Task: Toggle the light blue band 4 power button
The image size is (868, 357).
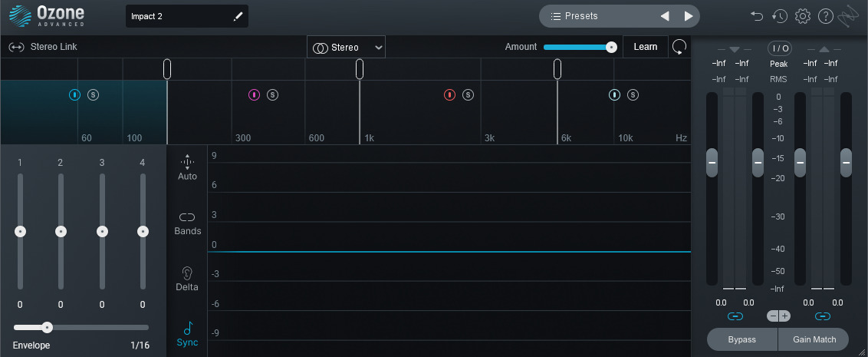Action: tap(614, 94)
